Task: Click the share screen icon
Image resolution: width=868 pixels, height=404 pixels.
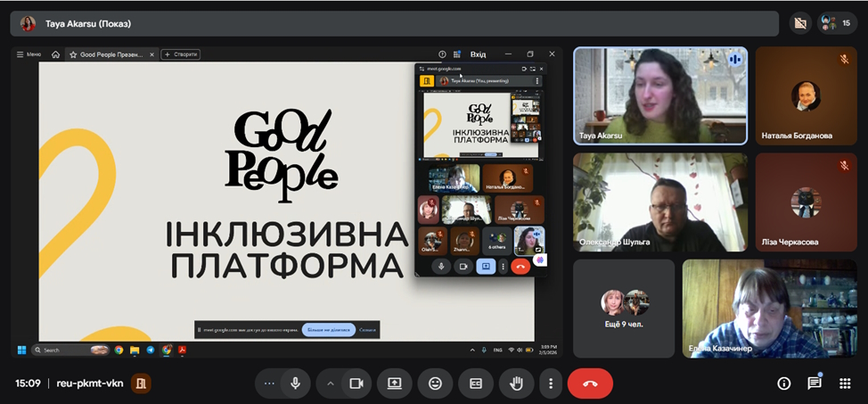Action: coord(395,383)
